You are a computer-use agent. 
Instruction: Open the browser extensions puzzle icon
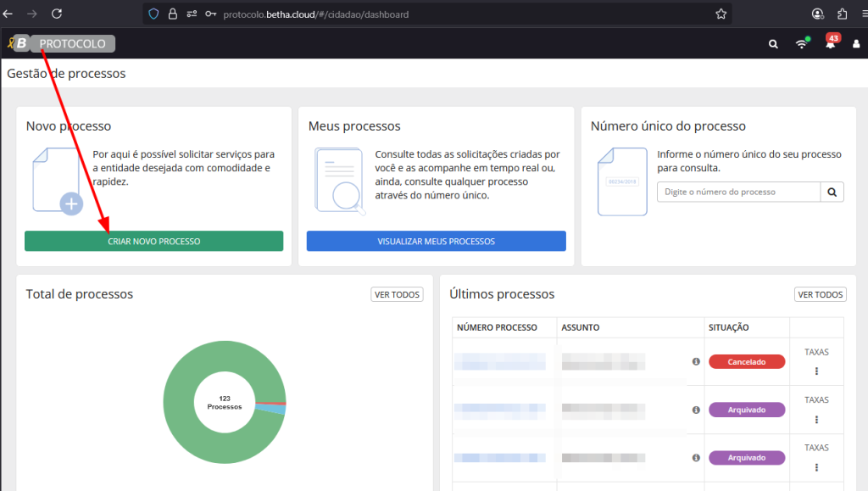coord(842,14)
